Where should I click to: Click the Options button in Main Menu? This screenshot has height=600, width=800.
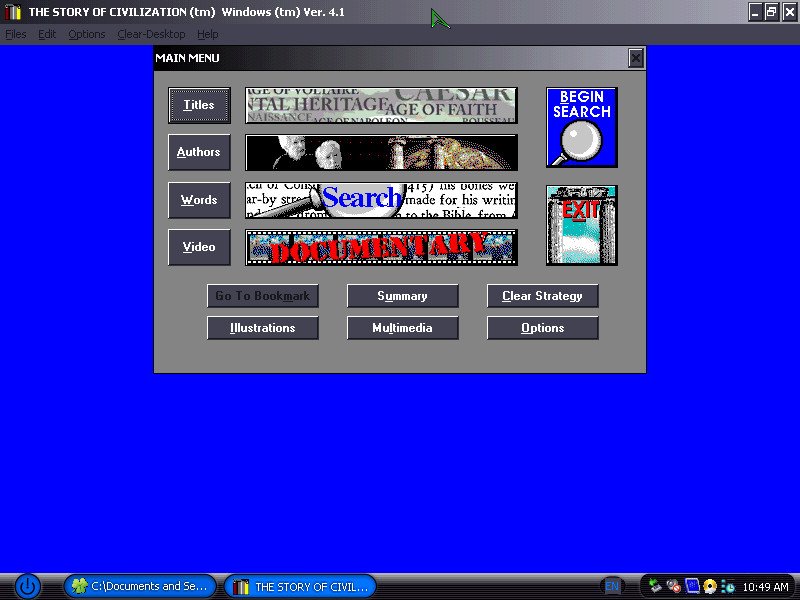542,328
